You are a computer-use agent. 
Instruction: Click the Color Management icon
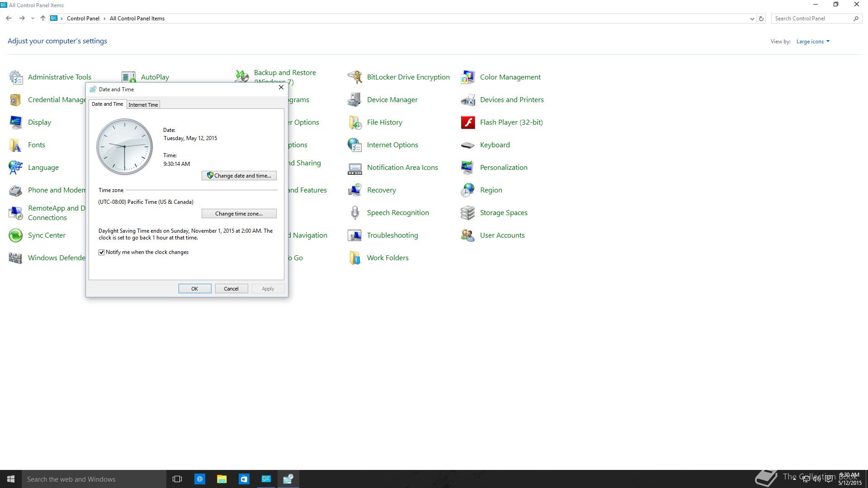[x=468, y=77]
